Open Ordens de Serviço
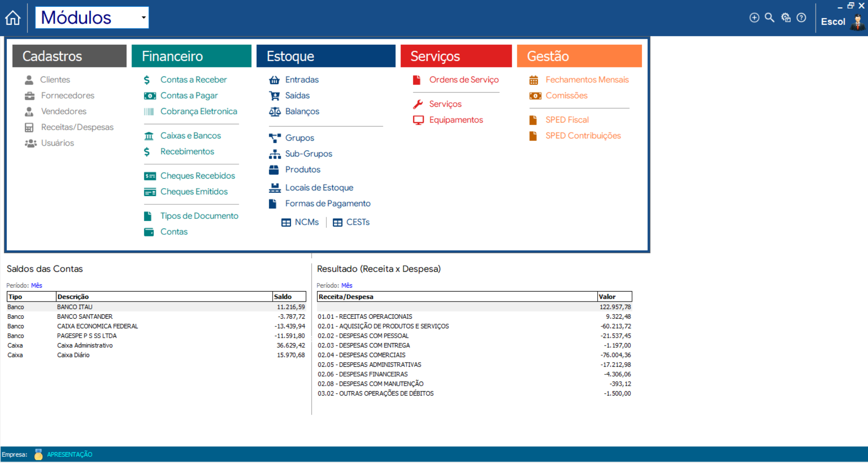Viewport: 868px width, 463px height. [x=463, y=80]
